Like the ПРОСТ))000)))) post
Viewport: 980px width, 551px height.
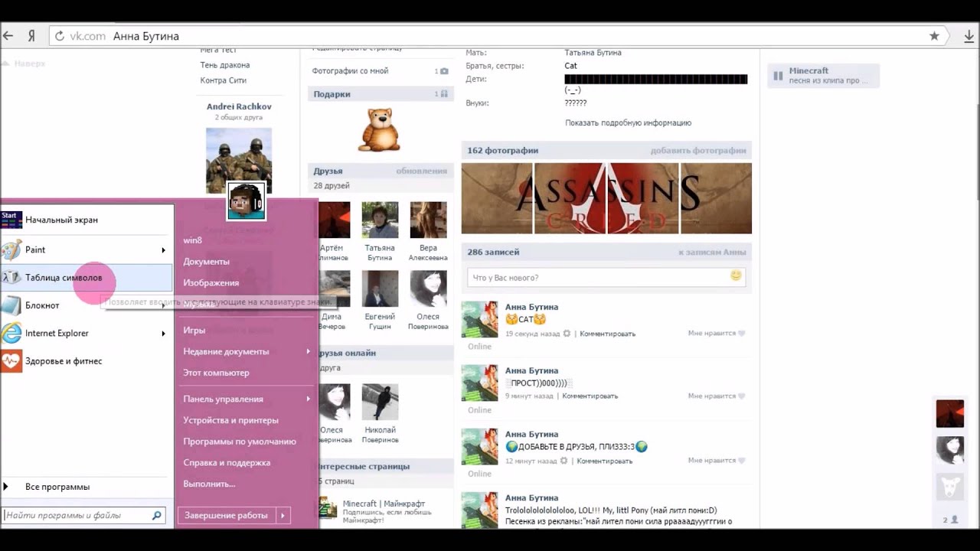click(x=741, y=396)
